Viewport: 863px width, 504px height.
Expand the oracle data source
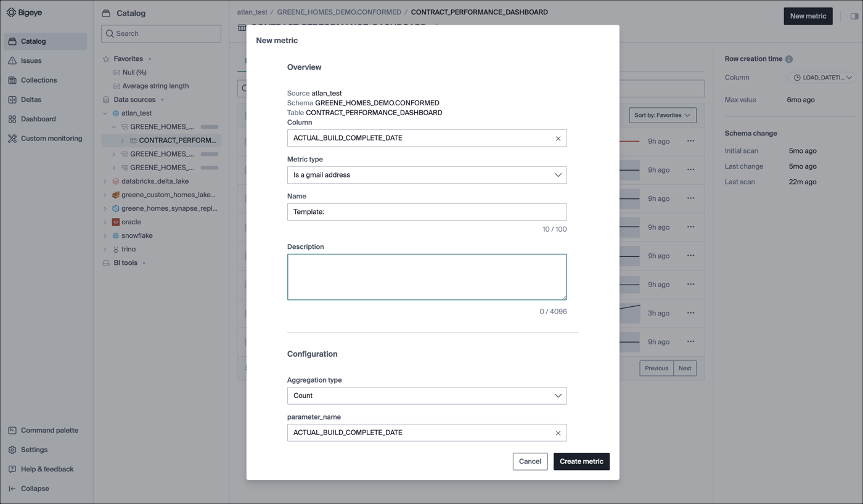(105, 222)
